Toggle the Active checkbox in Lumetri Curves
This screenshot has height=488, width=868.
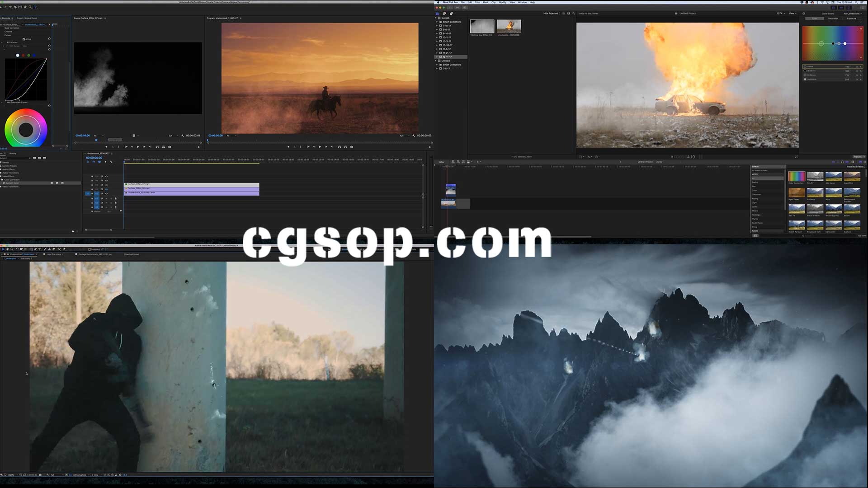tap(24, 39)
